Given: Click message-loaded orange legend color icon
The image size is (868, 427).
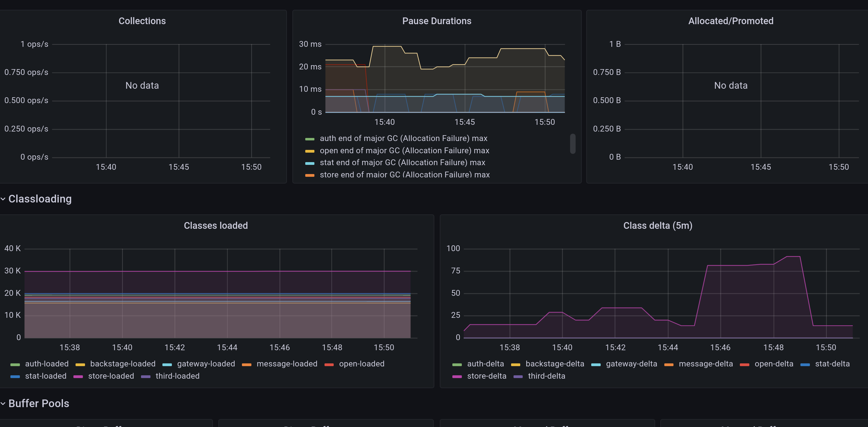Looking at the screenshot, I should point(247,364).
